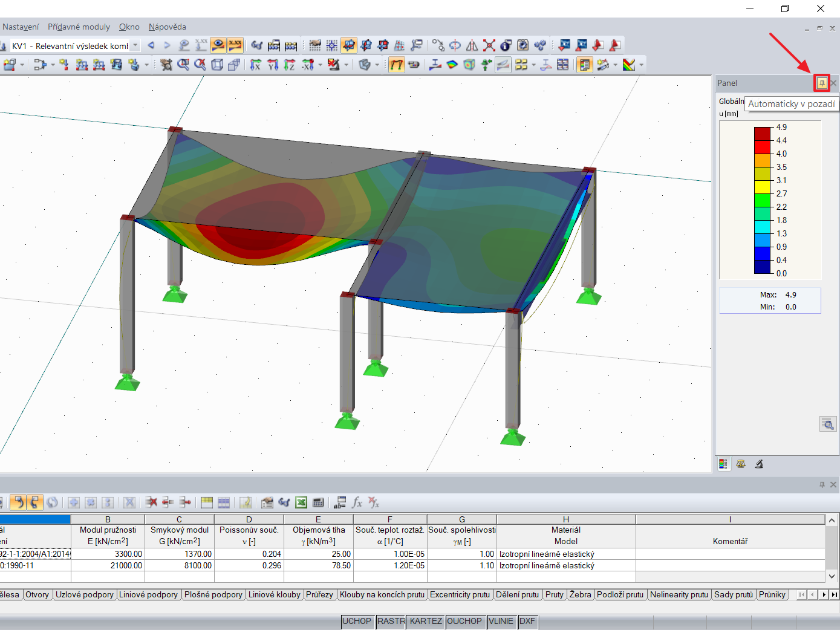Pin the table panel auto-hide icon
The height and width of the screenshot is (630, 840).
tap(822, 484)
